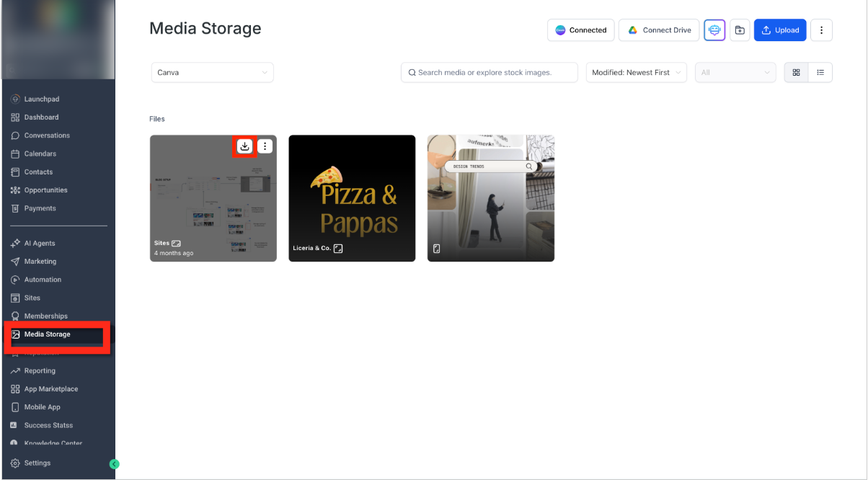Screen dimensions: 868x480
Task: Click the Google Drive logo icon
Action: tap(633, 30)
